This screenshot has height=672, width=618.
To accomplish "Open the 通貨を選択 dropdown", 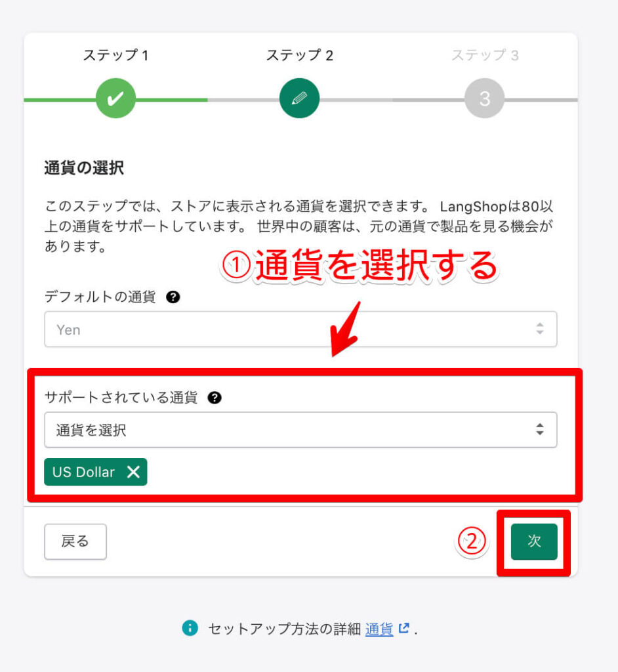I will [x=300, y=430].
